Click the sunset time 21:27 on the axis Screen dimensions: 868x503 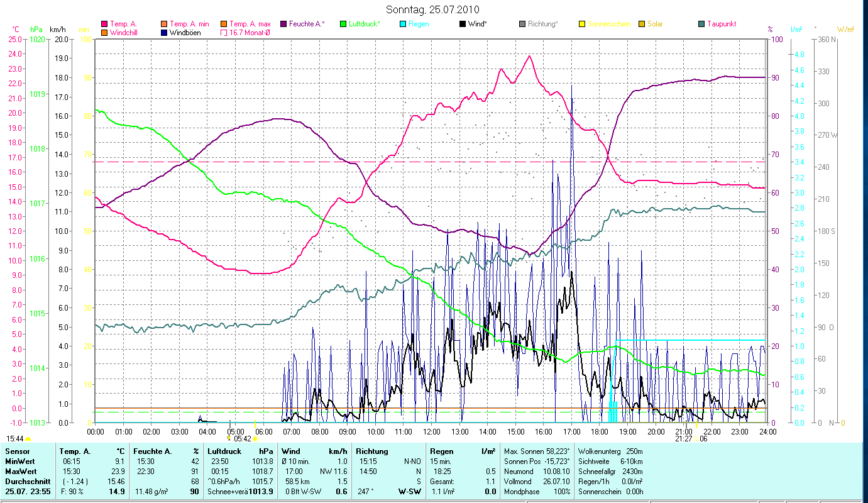(x=684, y=439)
